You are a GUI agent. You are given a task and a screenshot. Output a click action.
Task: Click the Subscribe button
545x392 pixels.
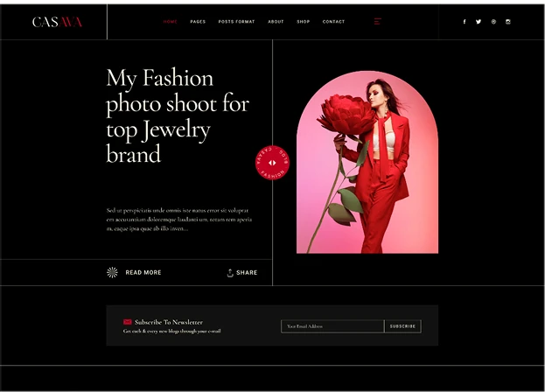(402, 326)
